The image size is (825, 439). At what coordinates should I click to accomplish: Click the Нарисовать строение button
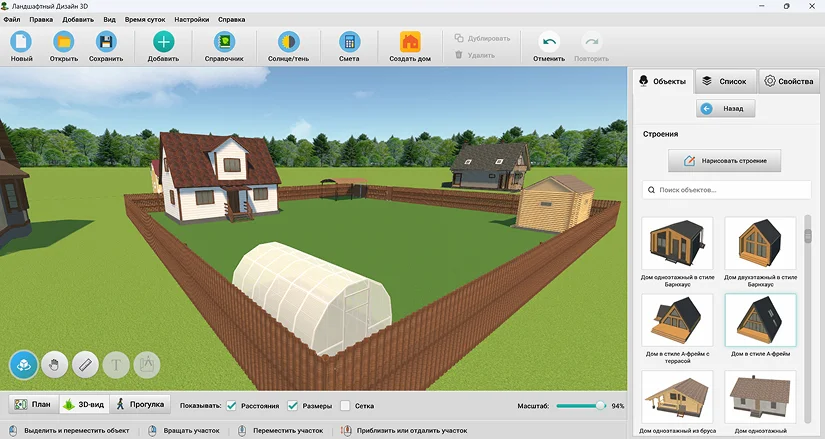tap(725, 161)
